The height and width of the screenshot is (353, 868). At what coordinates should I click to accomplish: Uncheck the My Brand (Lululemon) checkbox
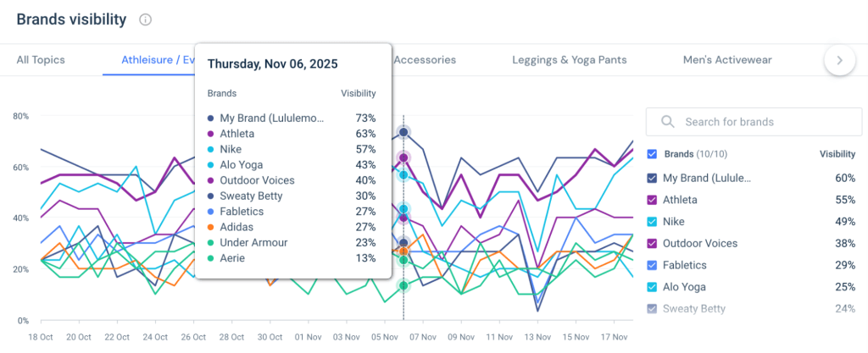click(x=652, y=178)
